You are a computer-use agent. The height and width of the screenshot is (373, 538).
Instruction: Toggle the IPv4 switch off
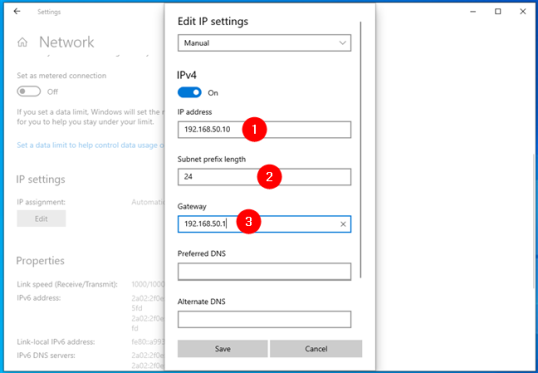189,93
